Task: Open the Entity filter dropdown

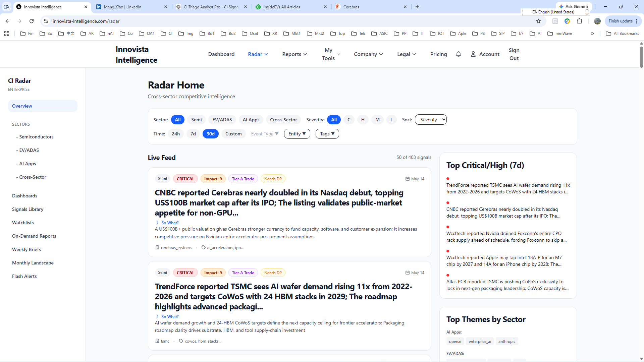Action: (x=297, y=134)
